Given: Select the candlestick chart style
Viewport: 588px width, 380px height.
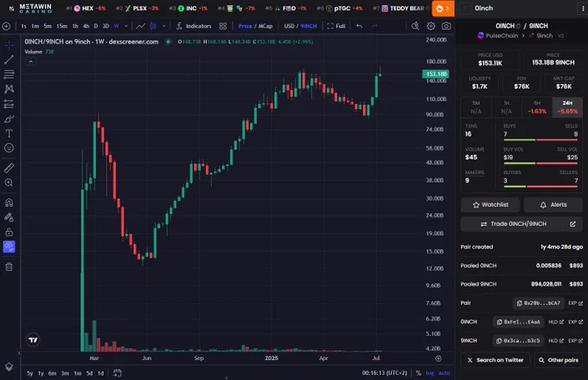Looking at the screenshot, I should (x=153, y=26).
